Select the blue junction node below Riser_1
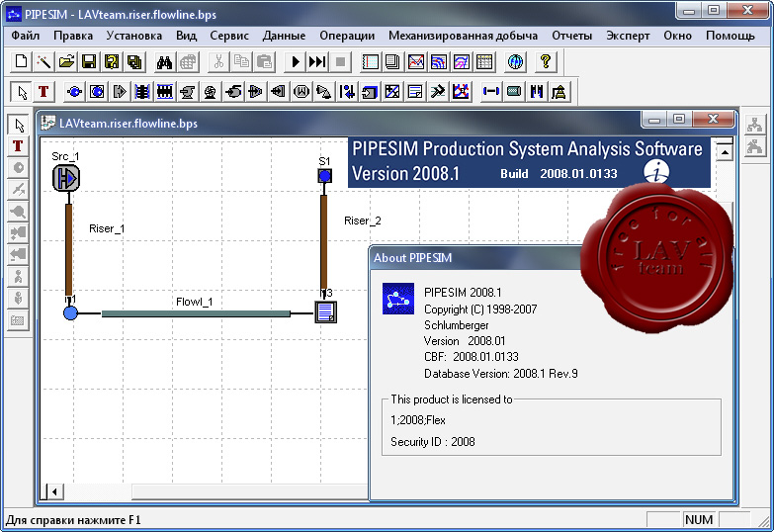The image size is (774, 532). point(70,312)
